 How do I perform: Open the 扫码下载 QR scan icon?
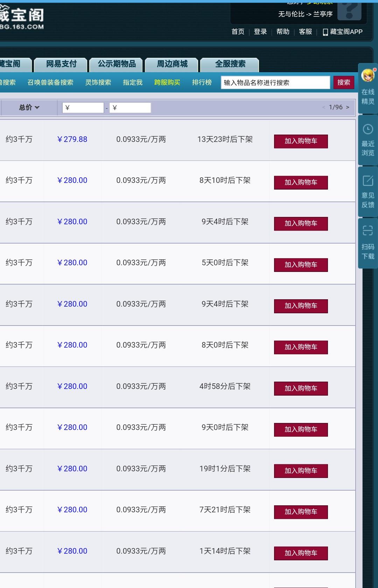point(368,231)
